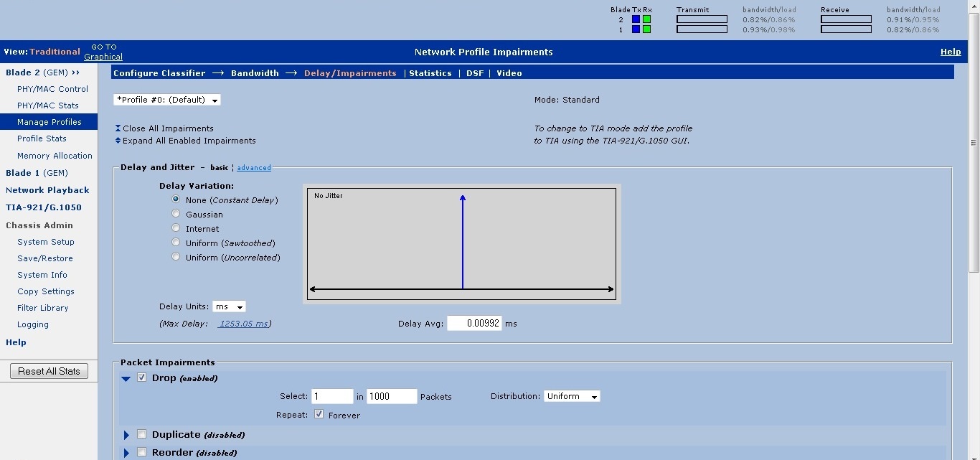Expand the Reorder impairment section
Image resolution: width=980 pixels, height=460 pixels.
[x=126, y=453]
